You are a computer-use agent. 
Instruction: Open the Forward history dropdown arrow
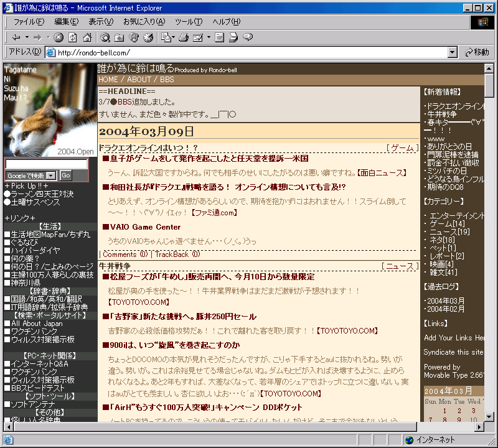tap(49, 37)
